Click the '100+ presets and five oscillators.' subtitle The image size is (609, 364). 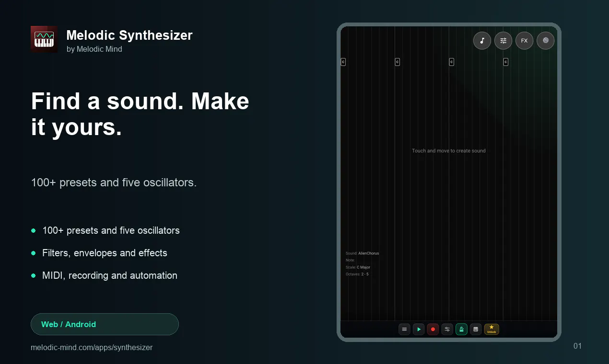coord(114,182)
